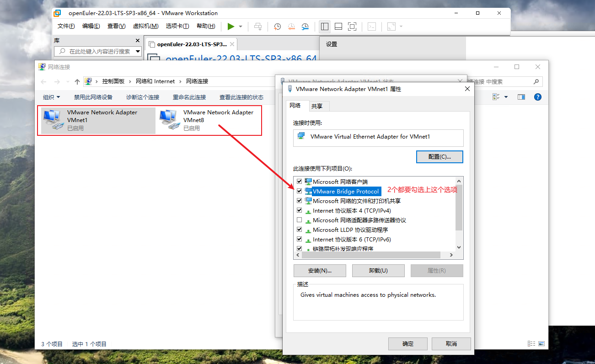Viewport: 595px width, 364px height.
Task: Select the VMnet8 network adapter icon
Action: [168, 120]
